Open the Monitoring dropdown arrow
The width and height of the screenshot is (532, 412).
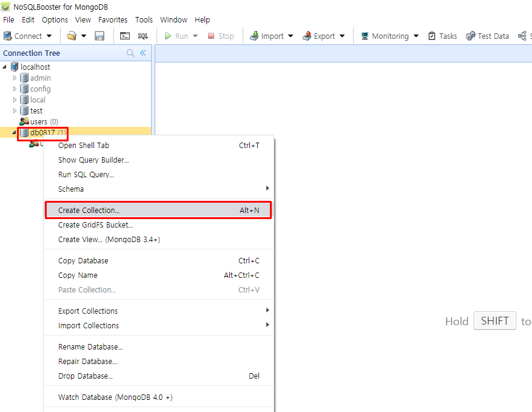click(x=416, y=36)
